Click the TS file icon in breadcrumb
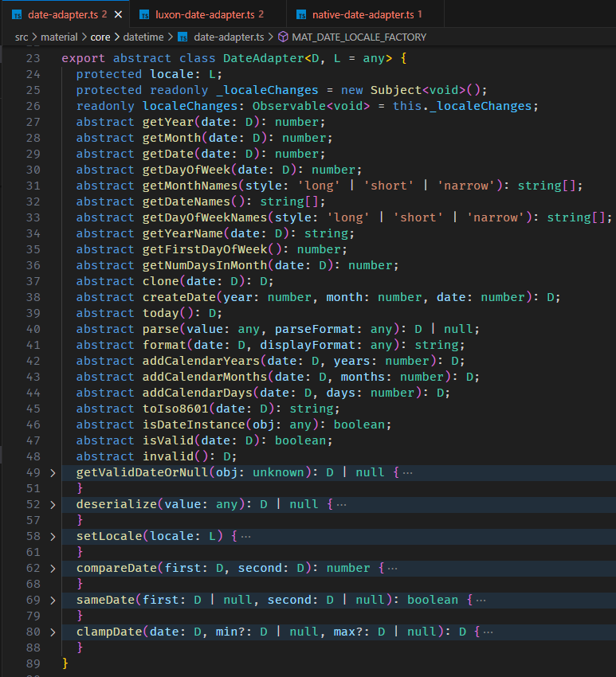This screenshot has width=616, height=677. [182, 37]
